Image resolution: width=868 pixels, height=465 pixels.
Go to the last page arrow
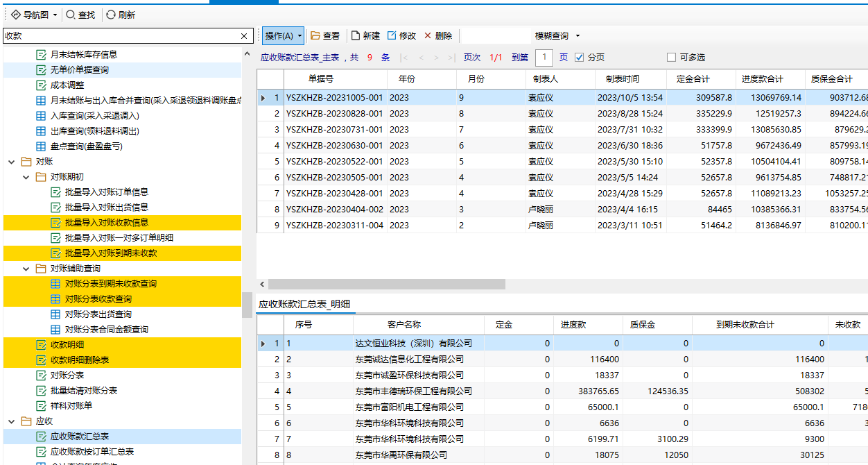click(451, 58)
